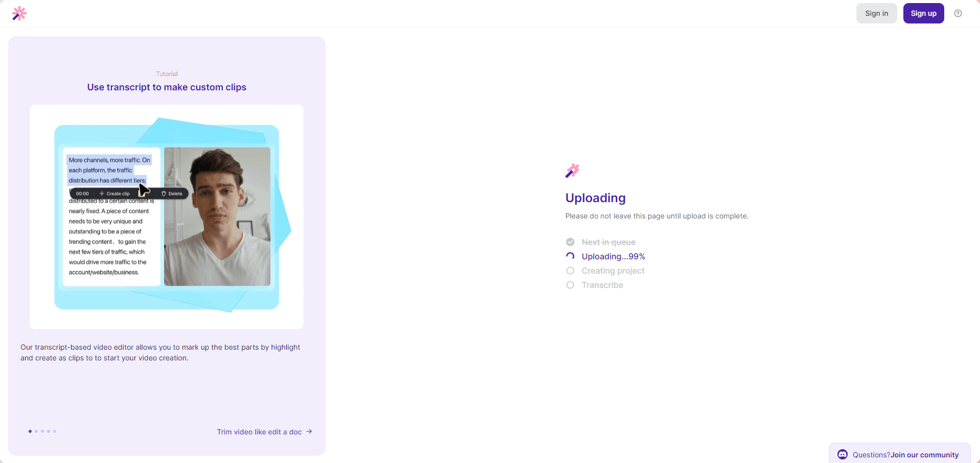Click the app logo in top-left corner

point(19,13)
